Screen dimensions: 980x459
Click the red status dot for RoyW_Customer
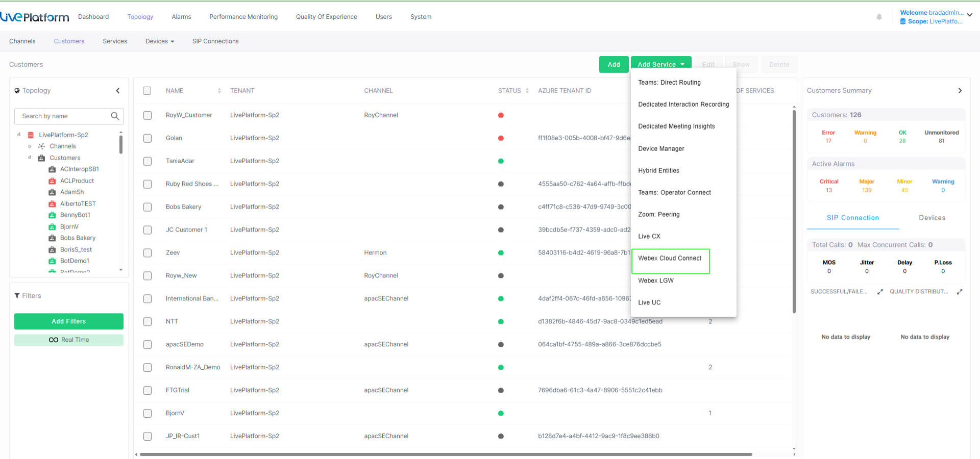coord(501,115)
